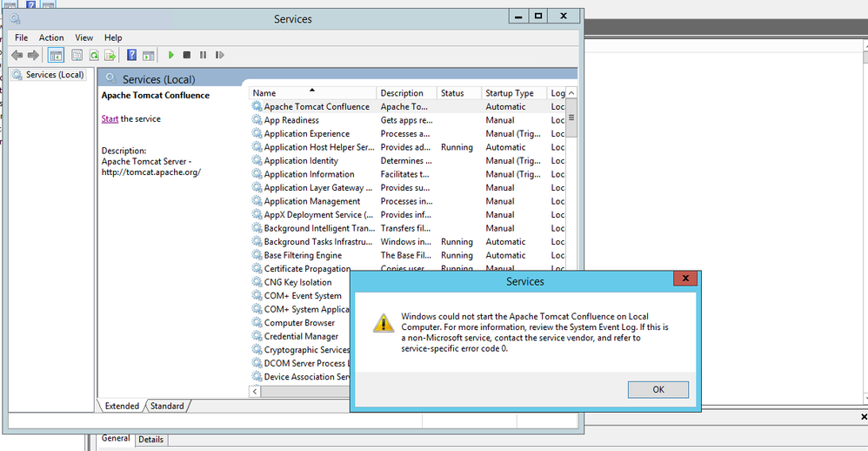The height and width of the screenshot is (451, 868).
Task: Click the vertical scrollbar up arrow
Action: point(571,93)
